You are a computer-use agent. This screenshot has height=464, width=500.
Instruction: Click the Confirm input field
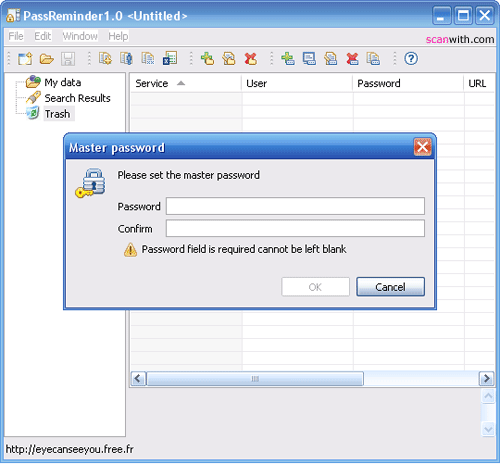coord(295,228)
